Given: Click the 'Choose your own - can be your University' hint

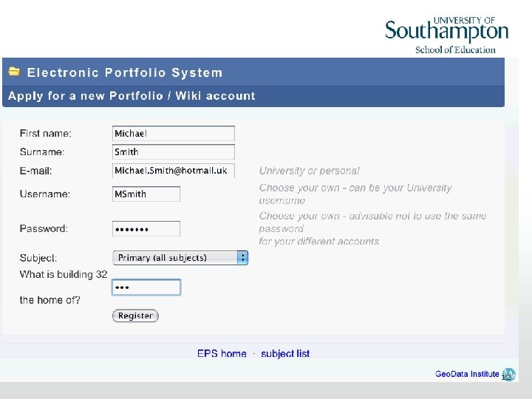Looking at the screenshot, I should 355,188.
